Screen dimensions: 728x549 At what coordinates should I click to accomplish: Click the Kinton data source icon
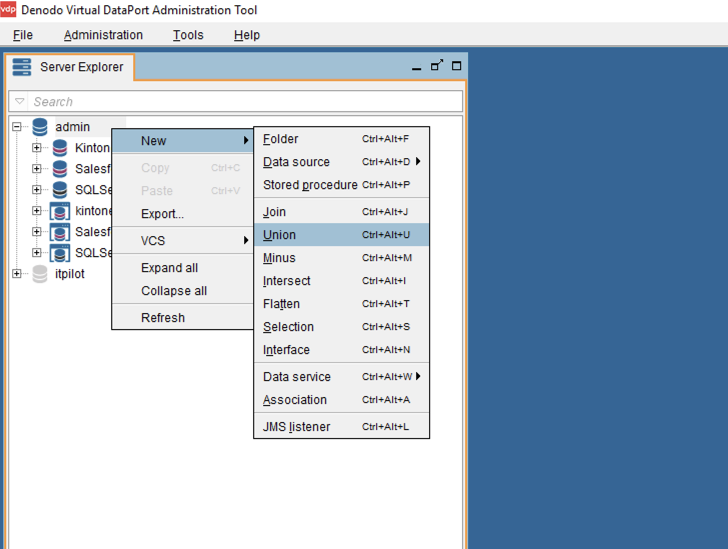pos(60,148)
